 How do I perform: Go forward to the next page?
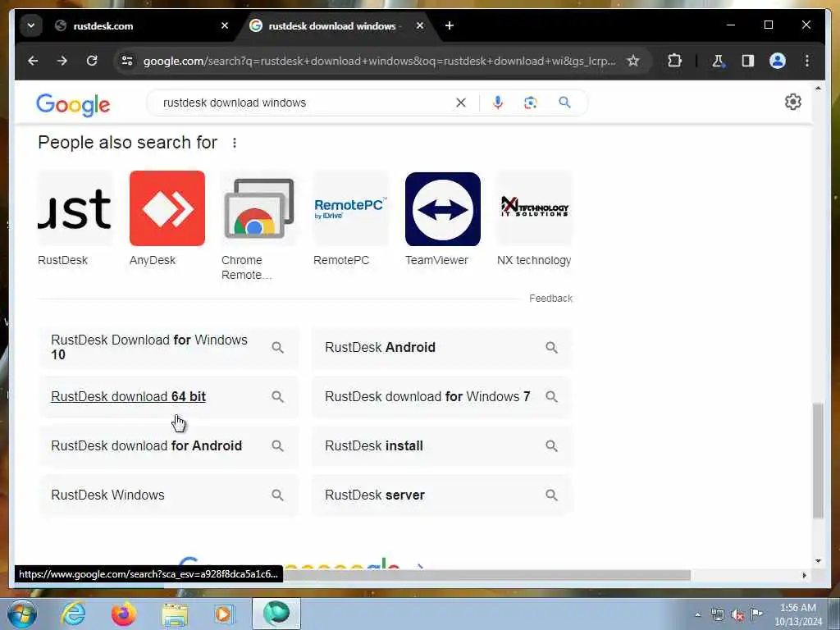[62, 61]
